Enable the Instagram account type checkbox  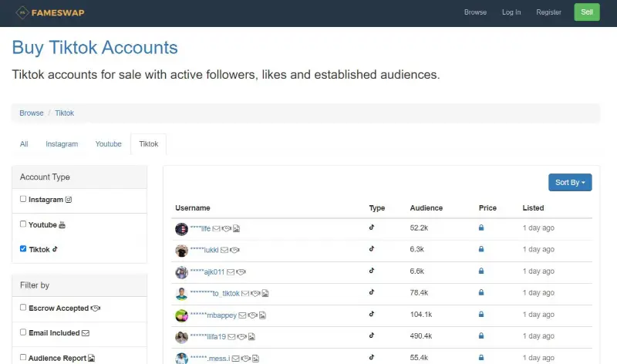[x=23, y=200]
